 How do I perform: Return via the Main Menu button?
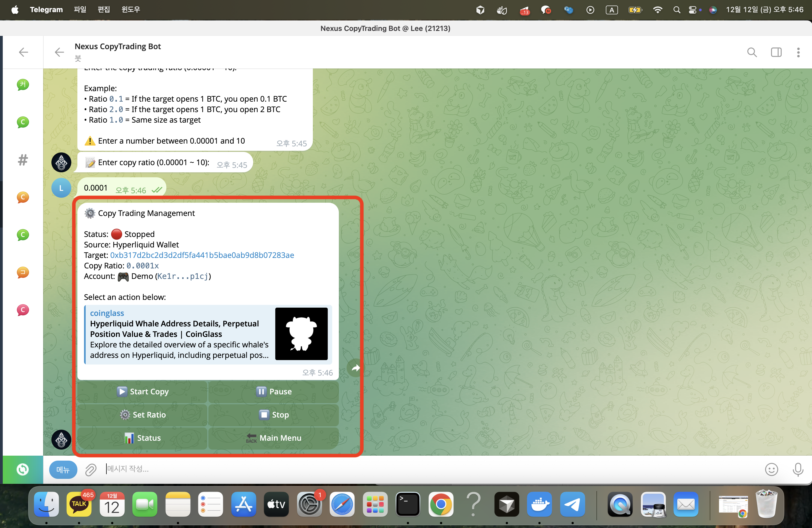(274, 438)
